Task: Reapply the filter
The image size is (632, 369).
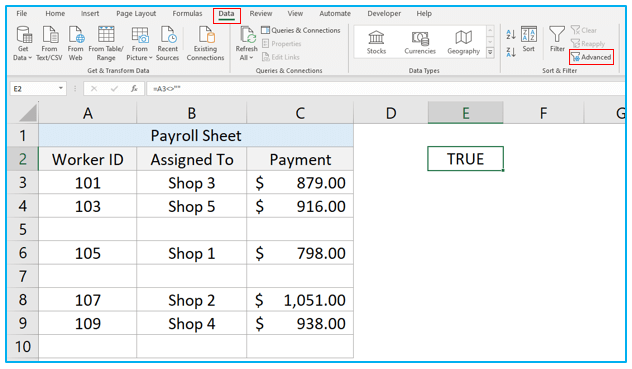Action: (x=588, y=44)
